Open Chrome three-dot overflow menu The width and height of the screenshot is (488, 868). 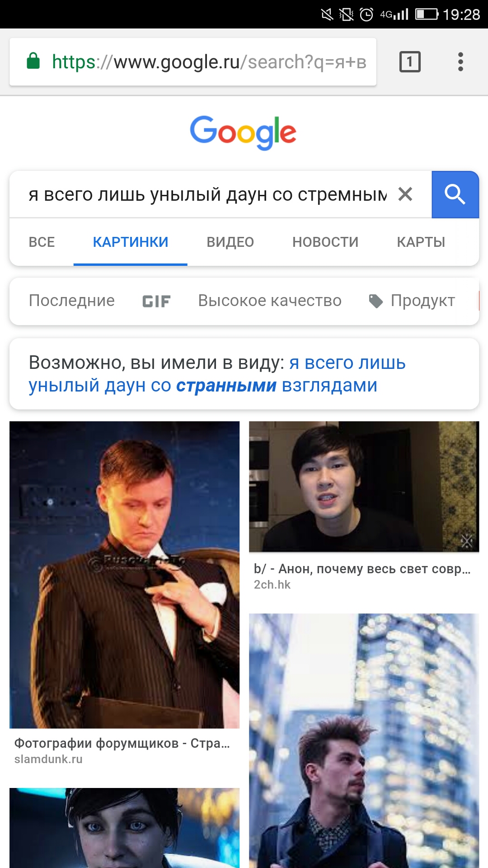coord(460,62)
